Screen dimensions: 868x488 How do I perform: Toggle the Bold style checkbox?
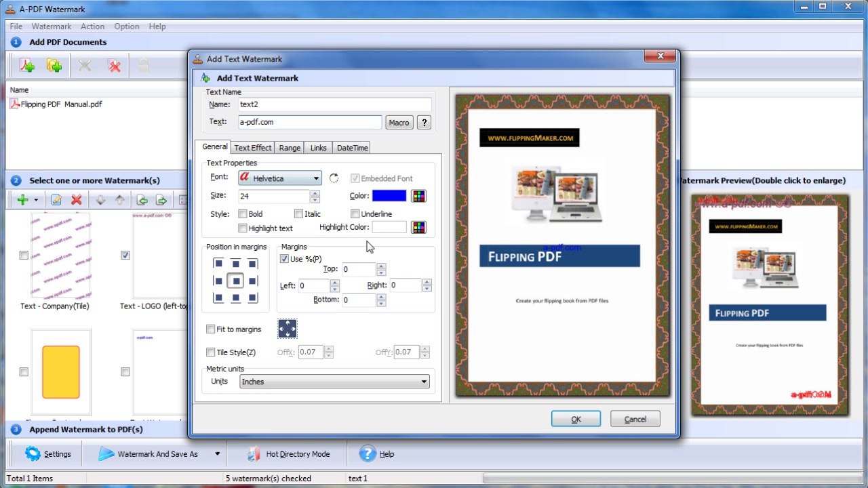243,214
